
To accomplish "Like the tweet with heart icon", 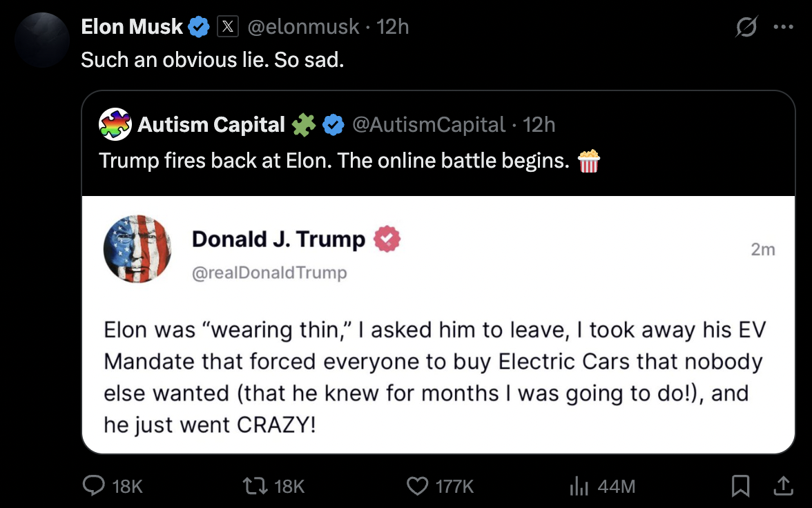I will pyautogui.click(x=417, y=486).
